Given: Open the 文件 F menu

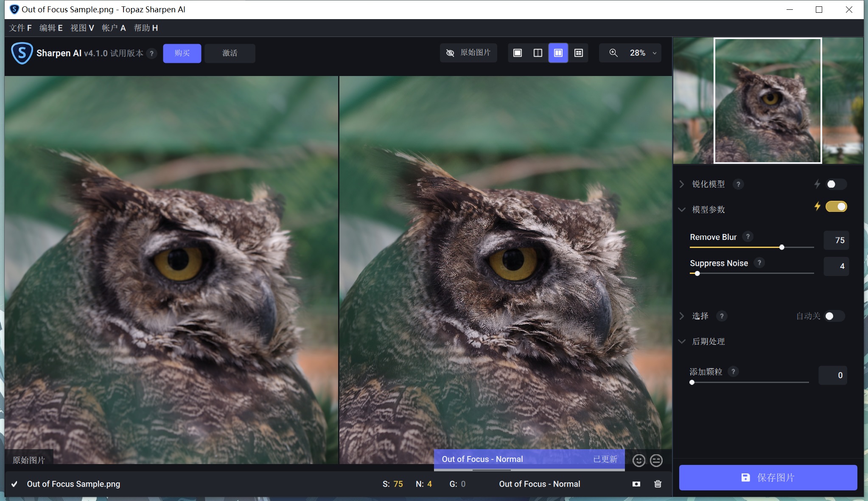Looking at the screenshot, I should (20, 28).
